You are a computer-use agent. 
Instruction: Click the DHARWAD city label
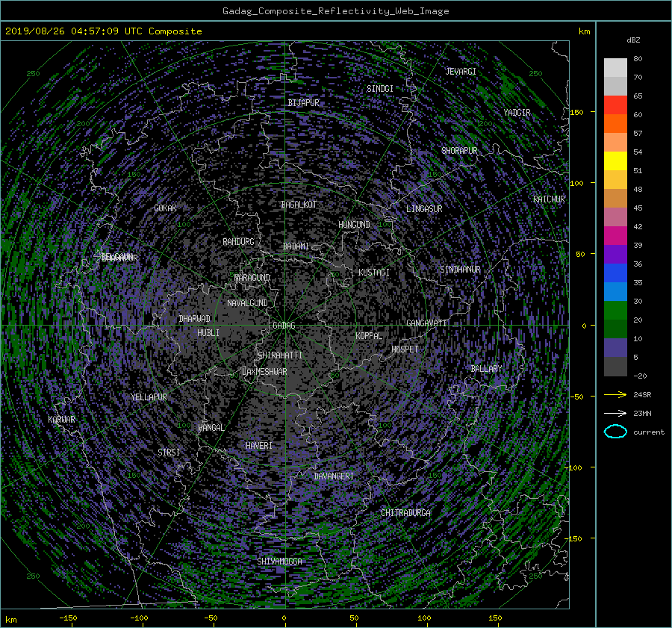click(x=195, y=319)
